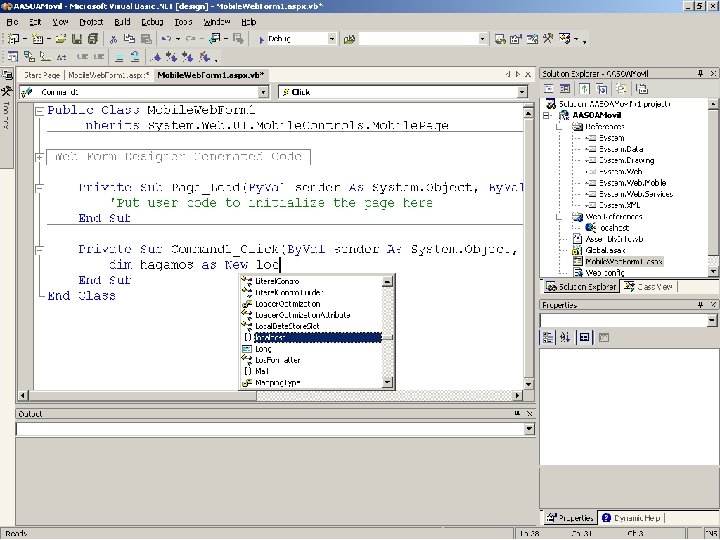
Task: Close the active document with the tab X button
Action: (x=528, y=74)
